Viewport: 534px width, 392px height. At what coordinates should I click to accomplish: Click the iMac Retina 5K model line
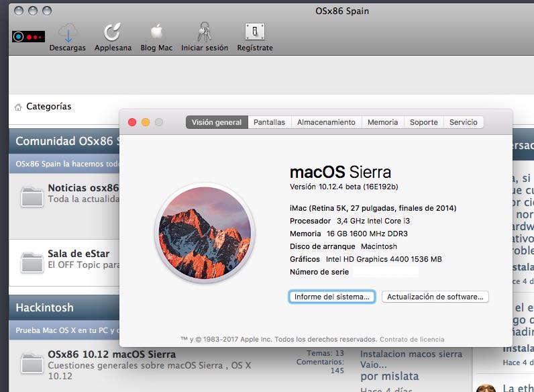pos(373,208)
